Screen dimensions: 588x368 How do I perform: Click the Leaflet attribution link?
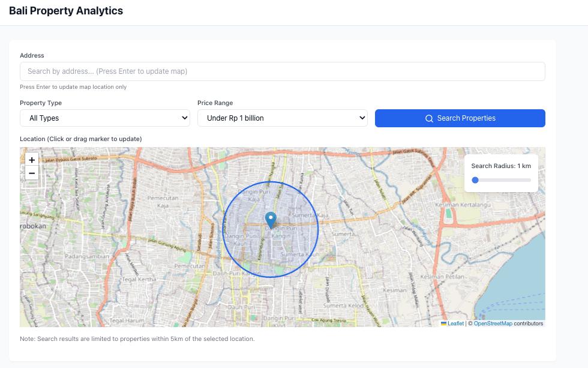coord(455,323)
